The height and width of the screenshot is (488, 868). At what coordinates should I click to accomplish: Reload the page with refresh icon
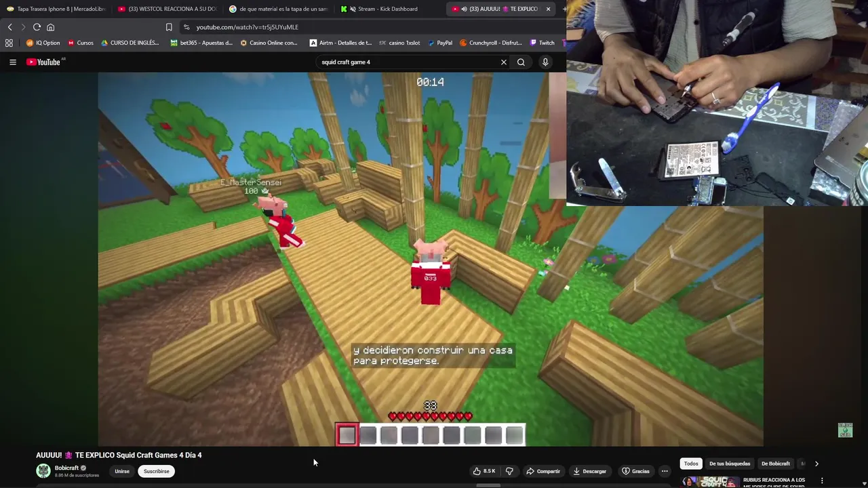37,27
